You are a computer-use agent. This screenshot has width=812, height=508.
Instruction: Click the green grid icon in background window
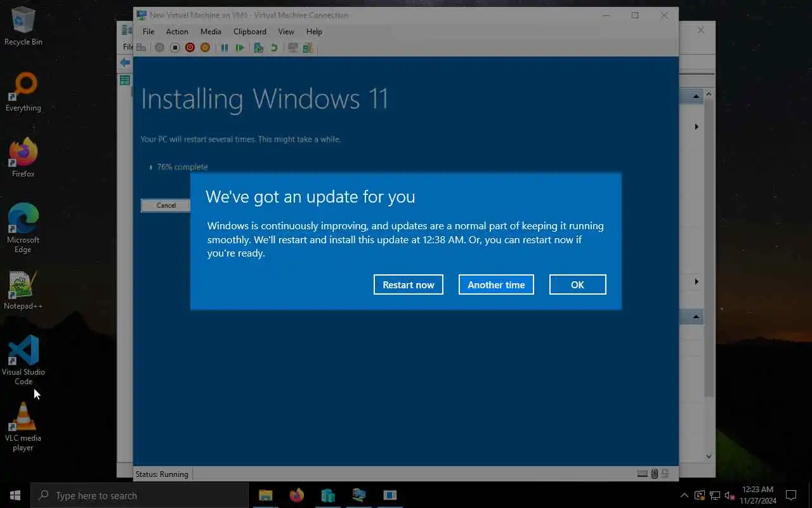(x=125, y=80)
